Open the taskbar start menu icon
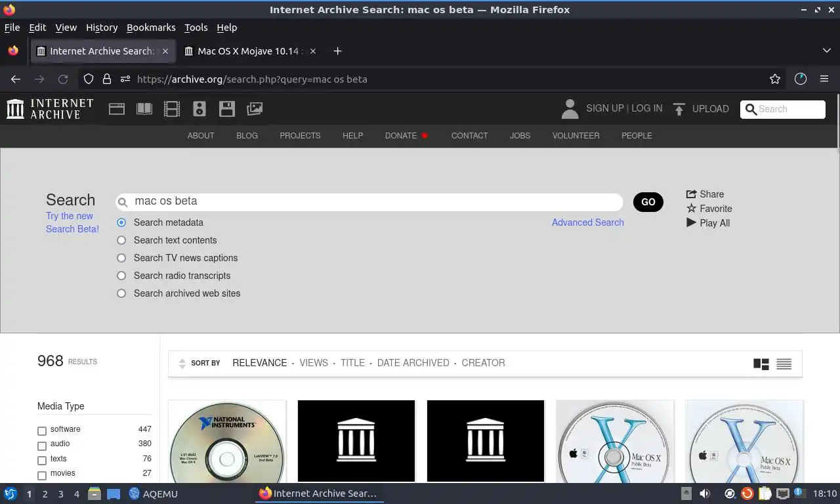Viewport: 840px width, 504px height. coord(10,493)
